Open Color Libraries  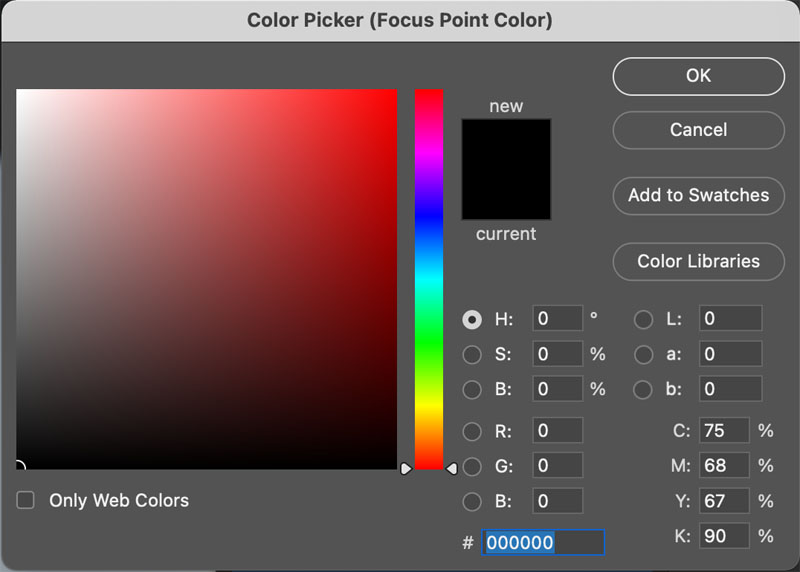click(698, 261)
